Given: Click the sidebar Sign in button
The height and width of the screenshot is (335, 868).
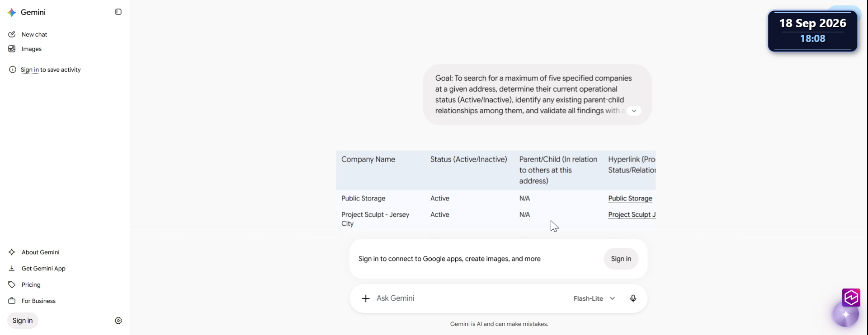Looking at the screenshot, I should tap(23, 321).
